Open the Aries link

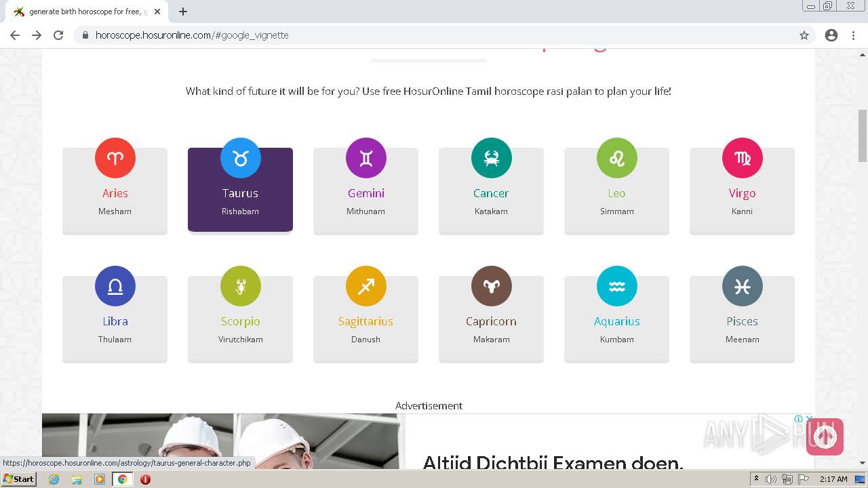(115, 193)
